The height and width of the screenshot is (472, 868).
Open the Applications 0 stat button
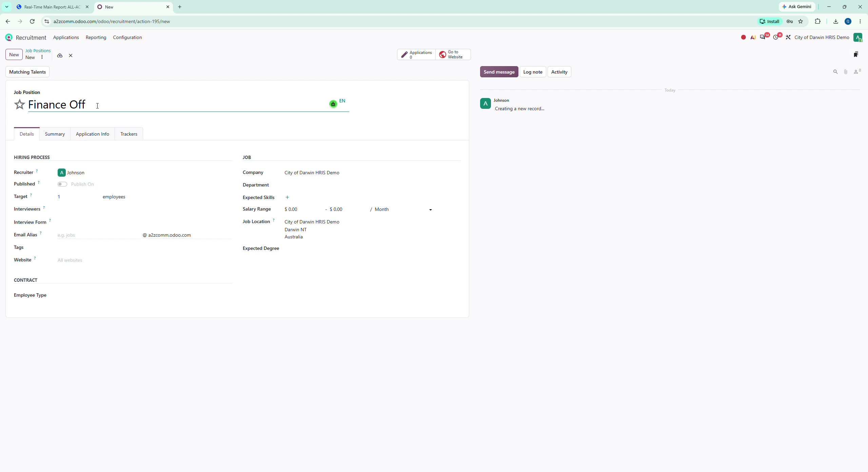click(416, 55)
